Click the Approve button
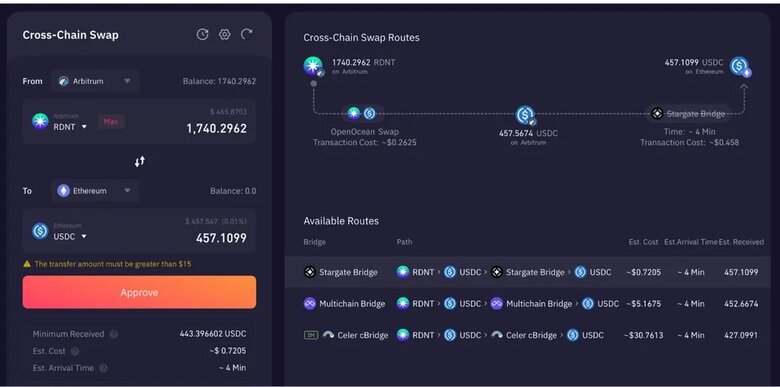The width and height of the screenshot is (780, 387). [139, 292]
